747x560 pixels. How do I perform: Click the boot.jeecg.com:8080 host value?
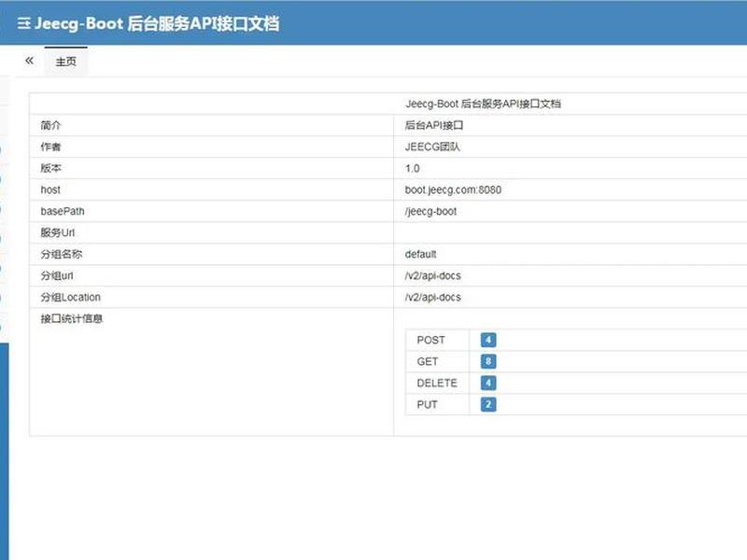[x=453, y=189]
